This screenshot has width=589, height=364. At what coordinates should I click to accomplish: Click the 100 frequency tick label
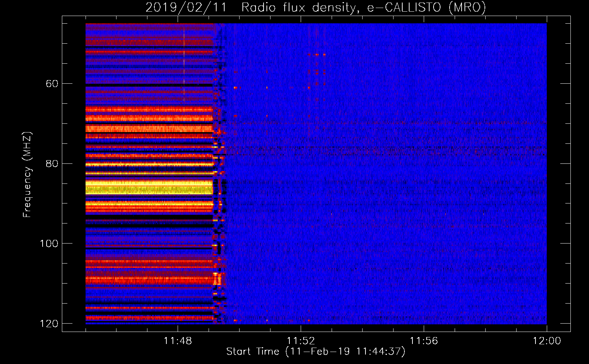(49, 244)
